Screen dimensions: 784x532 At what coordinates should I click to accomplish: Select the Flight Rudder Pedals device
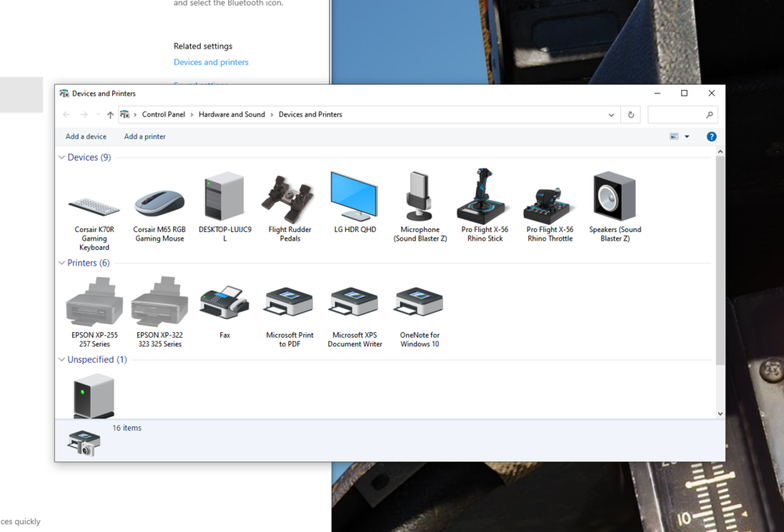point(289,208)
